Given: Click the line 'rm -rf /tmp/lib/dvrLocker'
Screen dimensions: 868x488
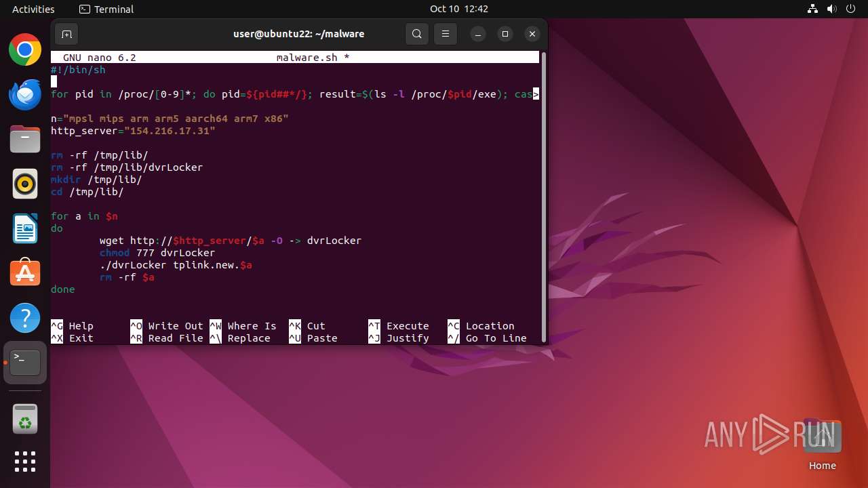Looking at the screenshot, I should (127, 167).
